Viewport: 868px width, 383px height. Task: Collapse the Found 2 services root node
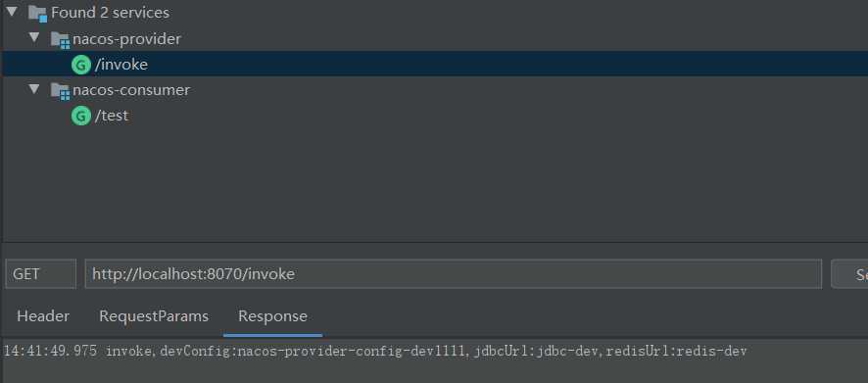click(x=12, y=11)
